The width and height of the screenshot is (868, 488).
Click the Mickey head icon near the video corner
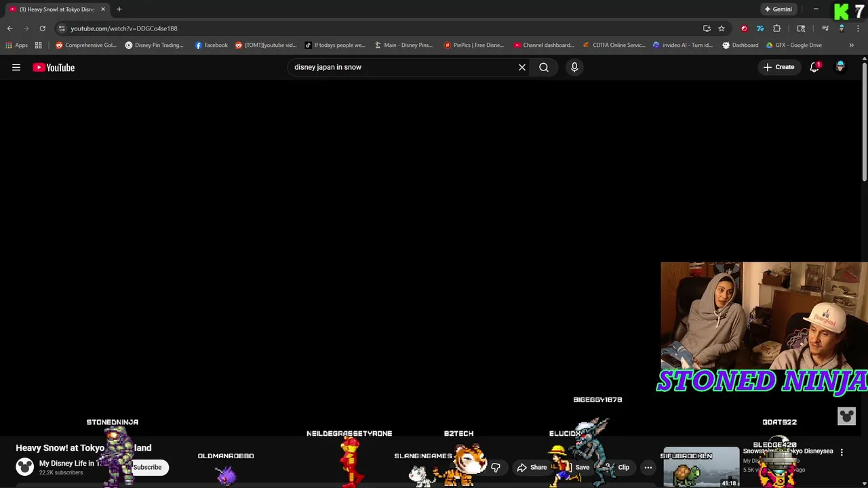pos(846,416)
